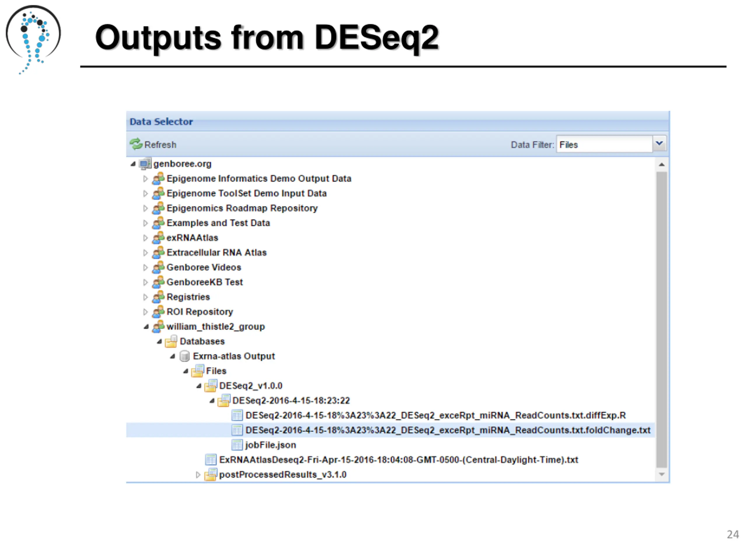Open the Data Filter dropdown arrow

(659, 144)
